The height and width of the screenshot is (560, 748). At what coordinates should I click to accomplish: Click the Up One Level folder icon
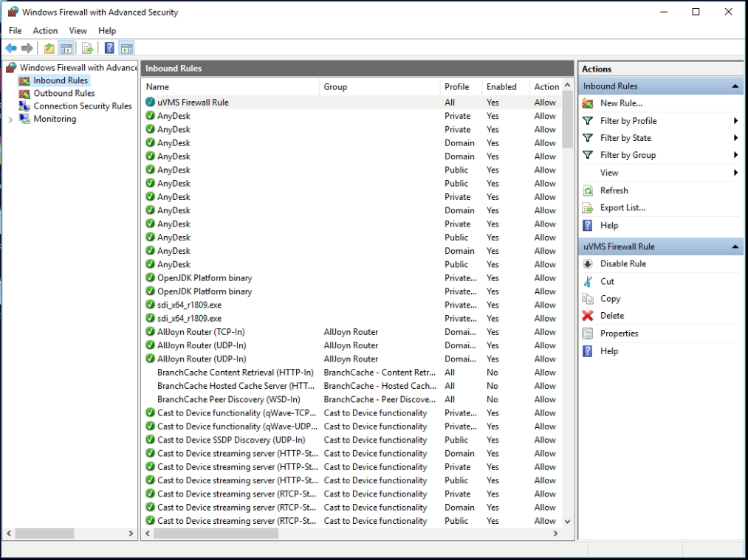[49, 49]
